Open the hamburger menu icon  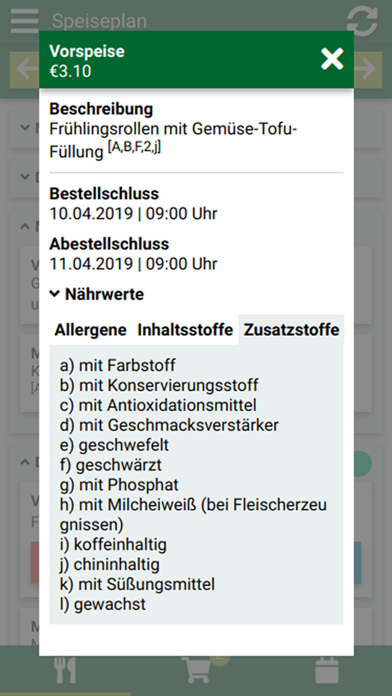click(24, 21)
